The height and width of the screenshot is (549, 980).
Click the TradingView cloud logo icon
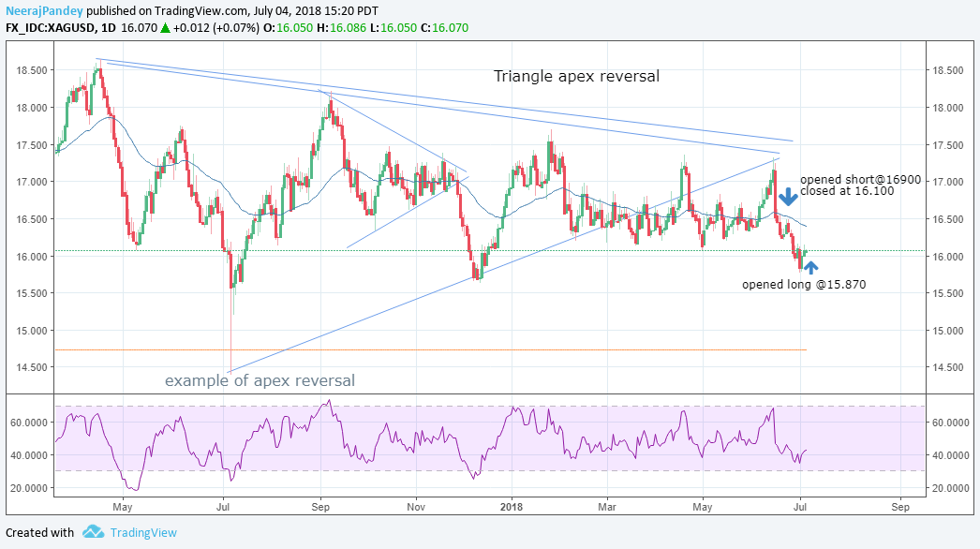click(93, 532)
